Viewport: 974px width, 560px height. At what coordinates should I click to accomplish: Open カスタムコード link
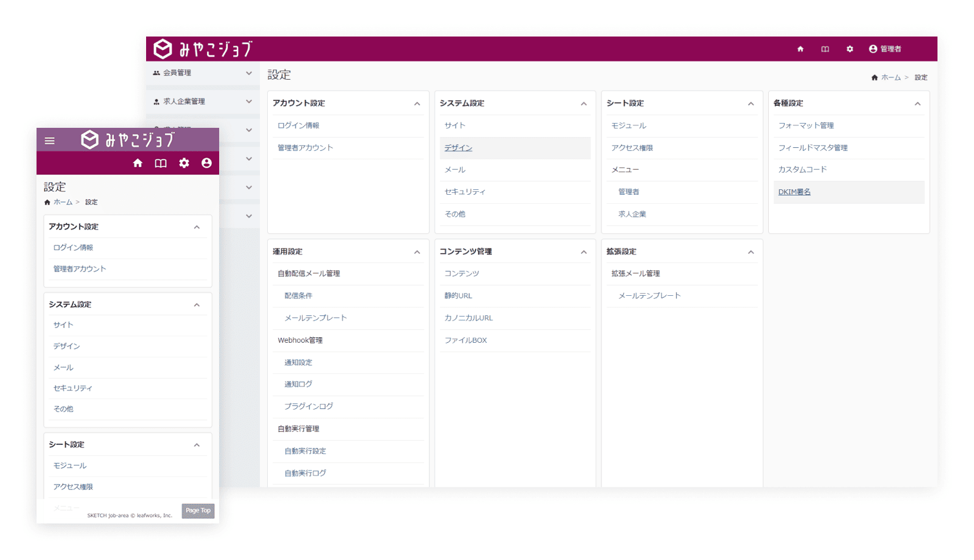tap(802, 169)
